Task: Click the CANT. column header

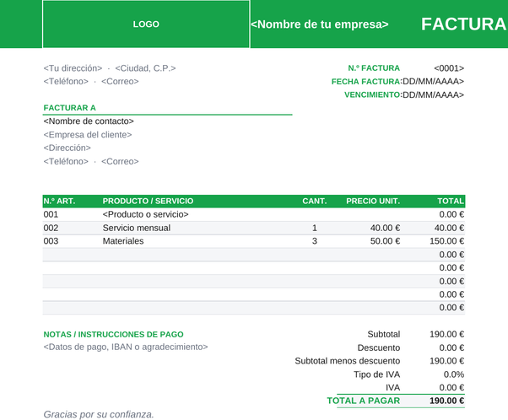Action: (x=315, y=201)
